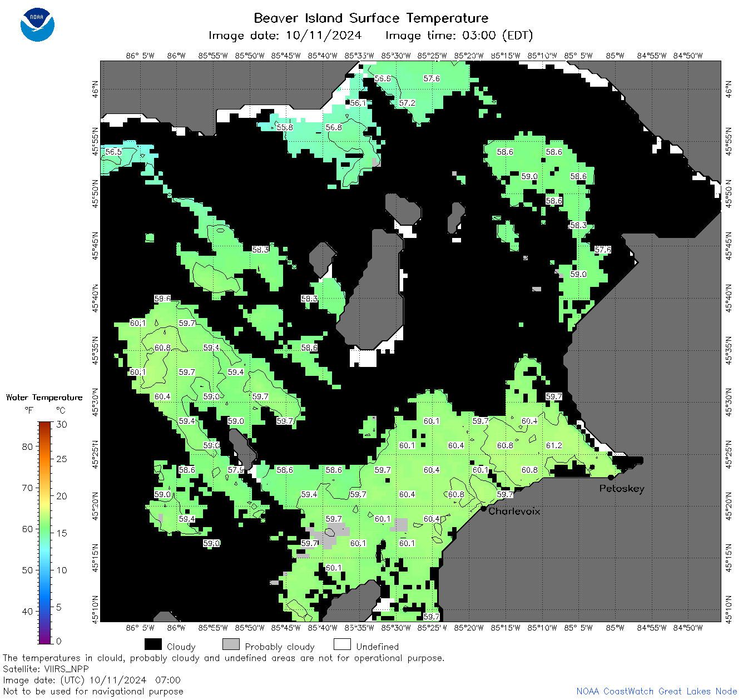Image resolution: width=743 pixels, height=700 pixels.
Task: Select the Petoskey map label
Action: [x=622, y=489]
